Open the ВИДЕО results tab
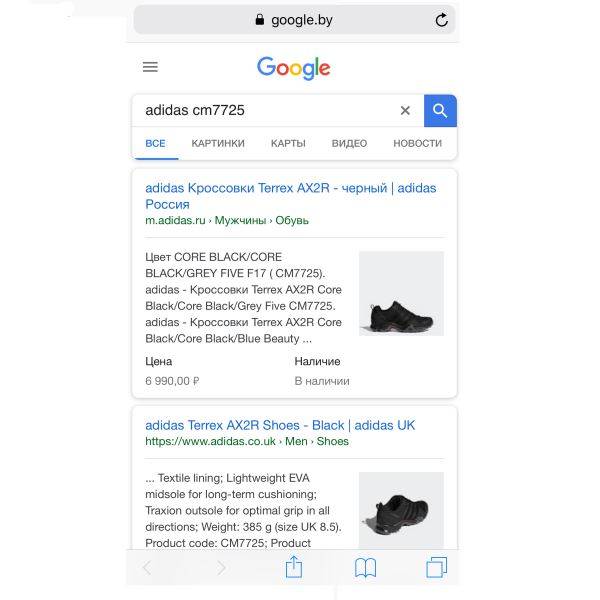Viewport: 600px width, 600px height. (x=349, y=143)
